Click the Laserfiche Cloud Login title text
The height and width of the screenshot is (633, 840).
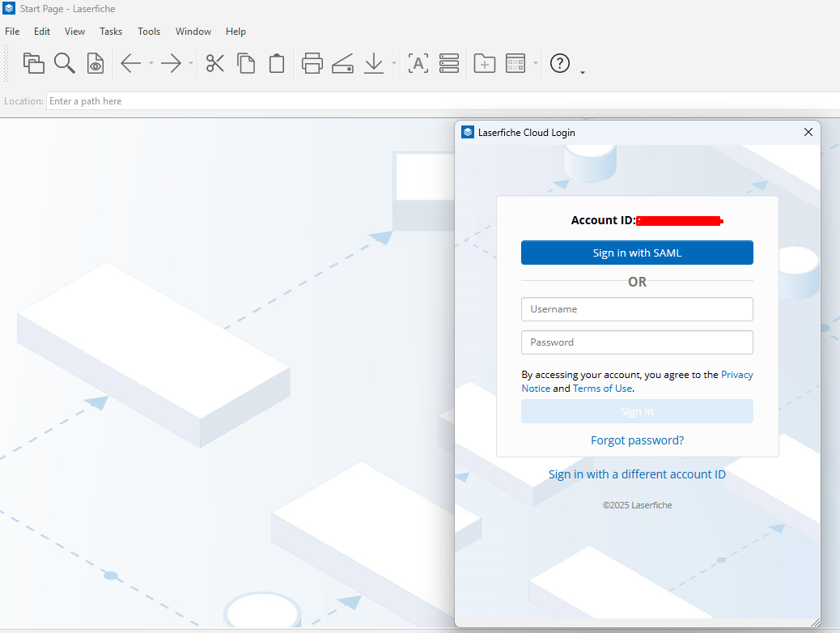tap(527, 133)
